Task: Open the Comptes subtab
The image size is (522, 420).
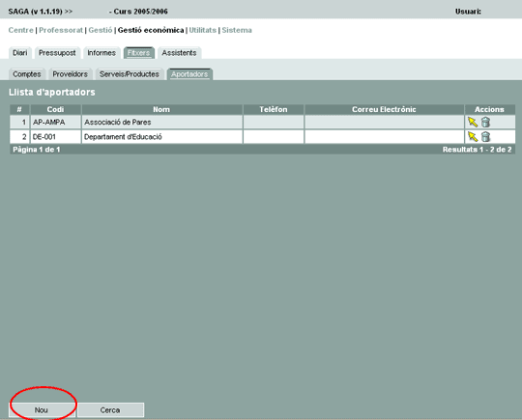Action: tap(27, 74)
